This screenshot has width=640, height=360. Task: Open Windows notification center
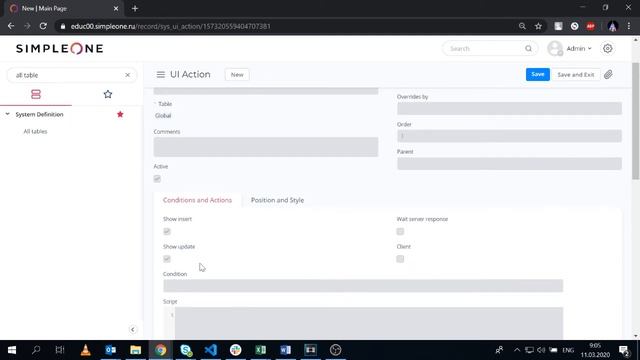coord(624,350)
